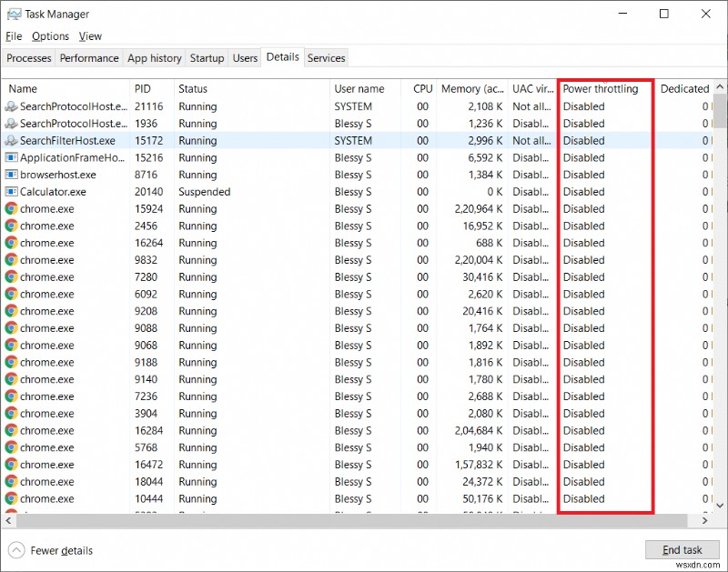
Task: Click the ApplicationFrameHost icon
Action: 14,157
